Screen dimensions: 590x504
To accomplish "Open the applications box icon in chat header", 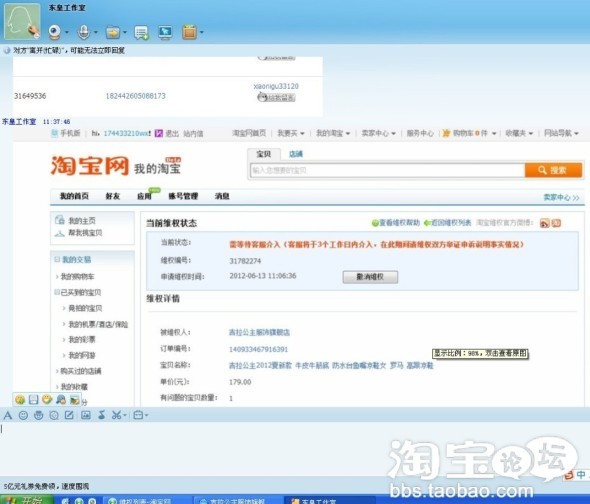I will (x=190, y=32).
